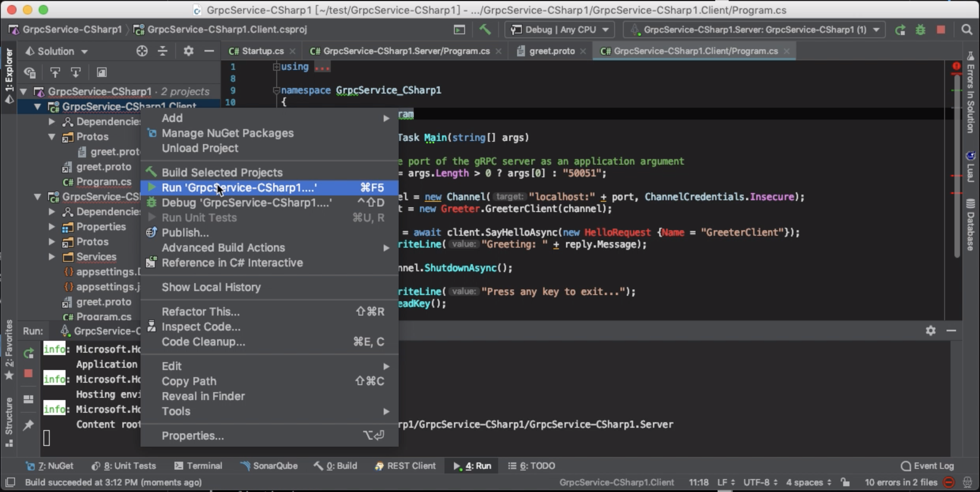
Task: Expand the Services folder node
Action: (52, 257)
